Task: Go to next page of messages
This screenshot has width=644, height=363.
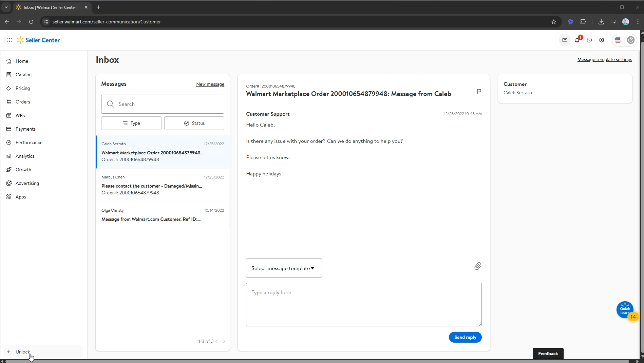Action: click(224, 341)
